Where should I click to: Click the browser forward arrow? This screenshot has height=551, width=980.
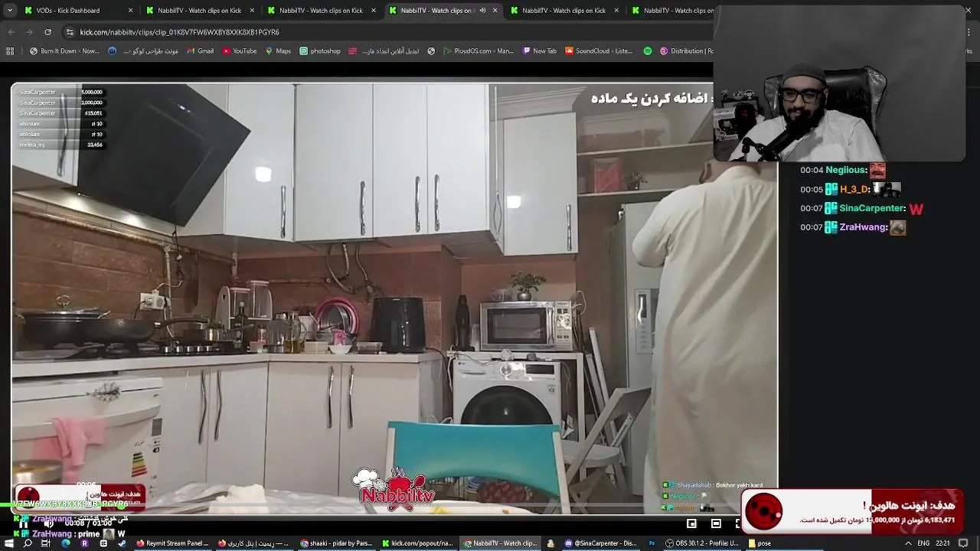pyautogui.click(x=29, y=32)
